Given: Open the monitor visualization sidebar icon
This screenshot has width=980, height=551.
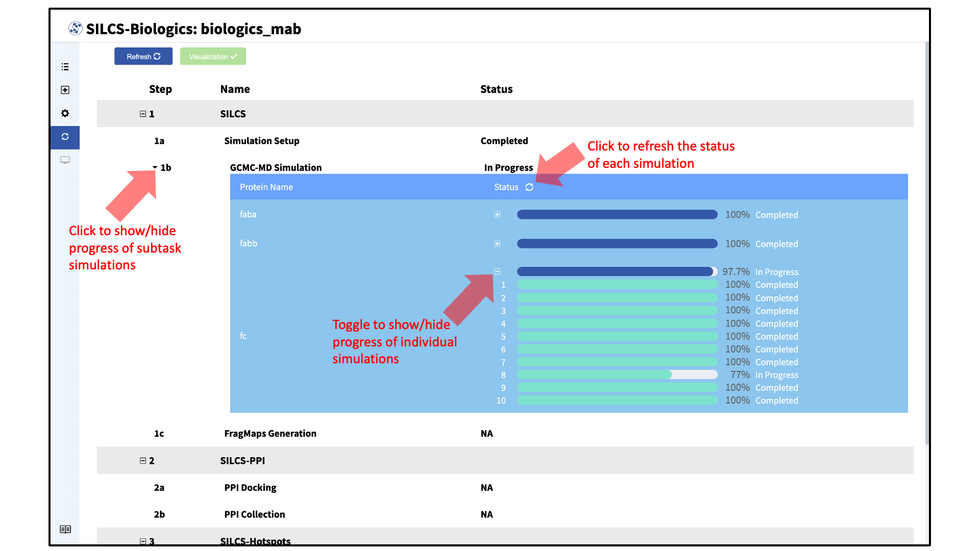Looking at the screenshot, I should [x=65, y=160].
